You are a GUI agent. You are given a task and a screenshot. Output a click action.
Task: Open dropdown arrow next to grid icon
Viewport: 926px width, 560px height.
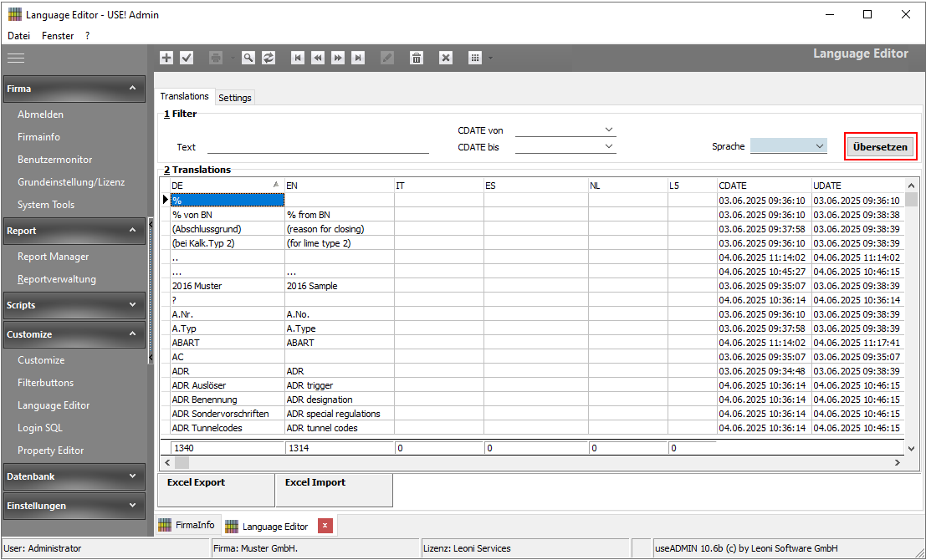pos(489,58)
